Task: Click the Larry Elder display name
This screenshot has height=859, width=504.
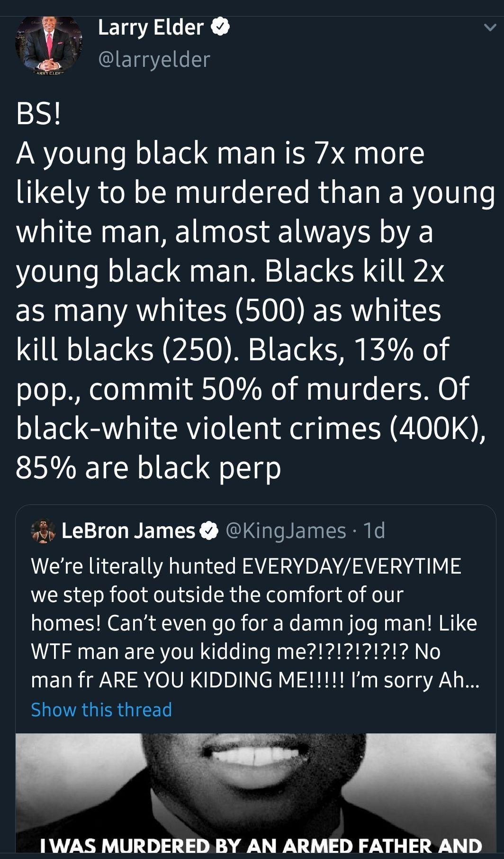Action: (x=151, y=27)
